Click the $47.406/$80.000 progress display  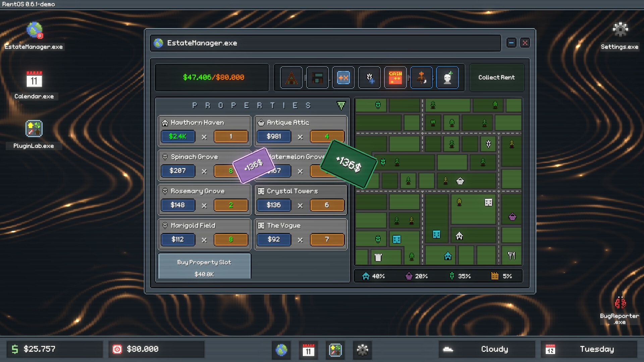tap(212, 77)
